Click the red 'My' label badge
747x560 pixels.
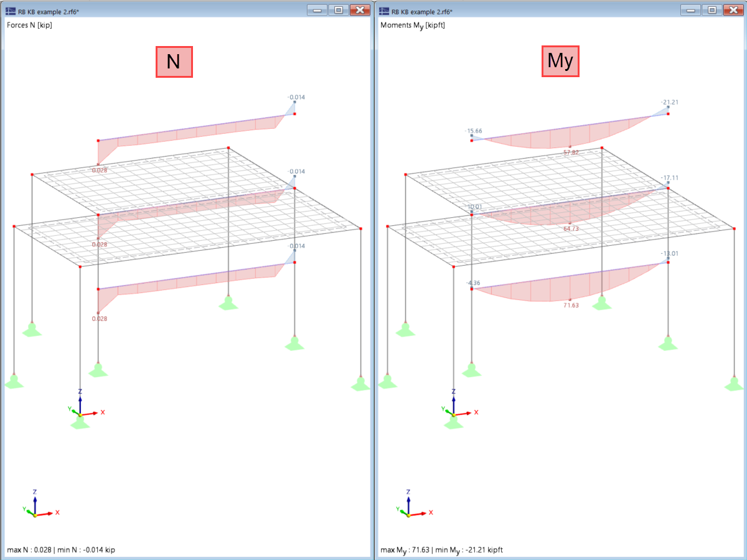(560, 60)
